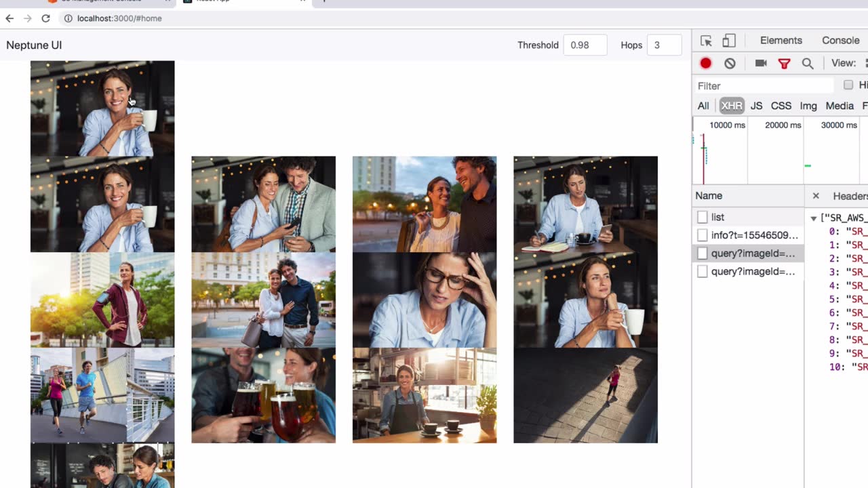Image resolution: width=868 pixels, height=488 pixels.
Task: Click the browser forward arrow
Action: pyautogui.click(x=27, y=18)
